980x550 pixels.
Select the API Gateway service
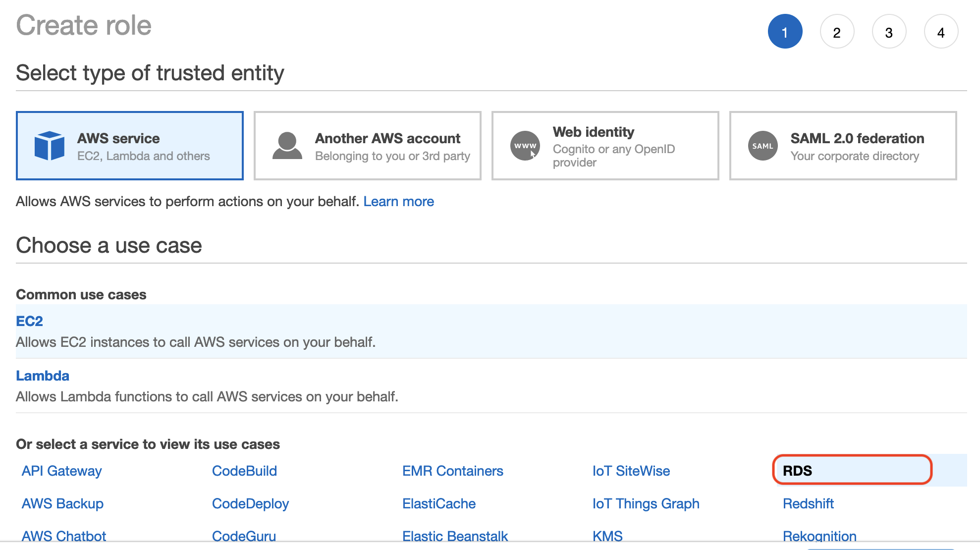[x=62, y=471]
